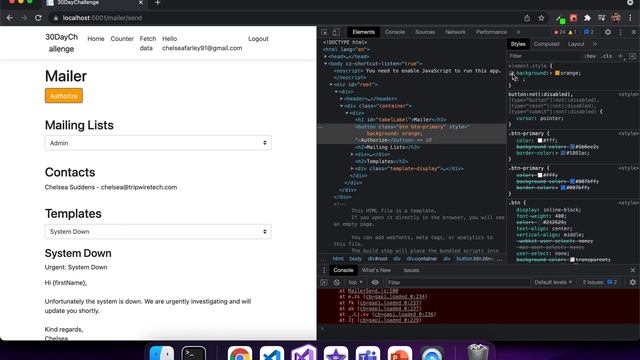Add a new style rule with the plus icon
Image resolution: width=640 pixels, height=360 pixels.
coord(621,56)
